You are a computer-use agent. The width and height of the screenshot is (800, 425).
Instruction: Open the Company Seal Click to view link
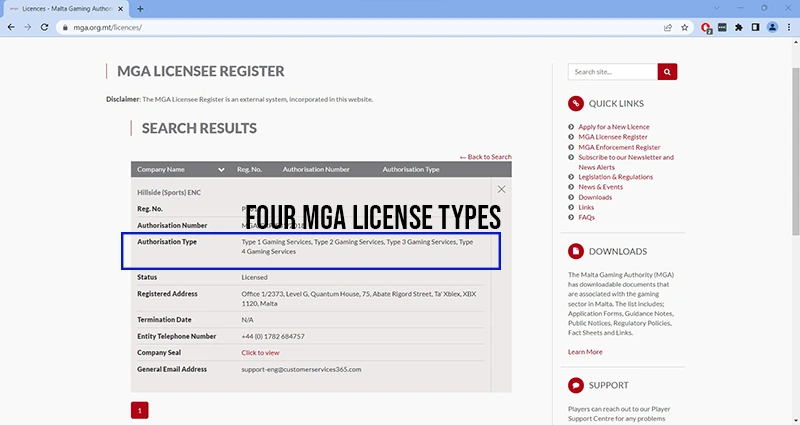point(260,353)
